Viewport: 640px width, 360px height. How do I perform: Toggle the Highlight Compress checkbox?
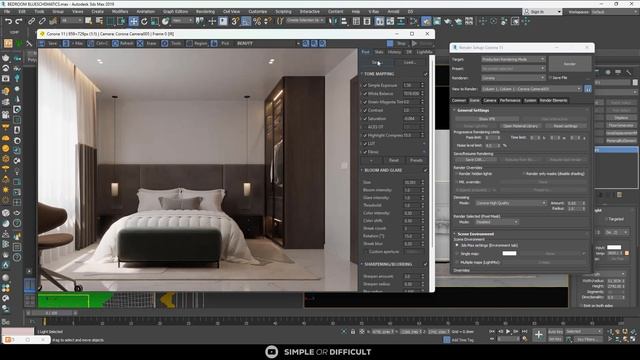(365, 135)
